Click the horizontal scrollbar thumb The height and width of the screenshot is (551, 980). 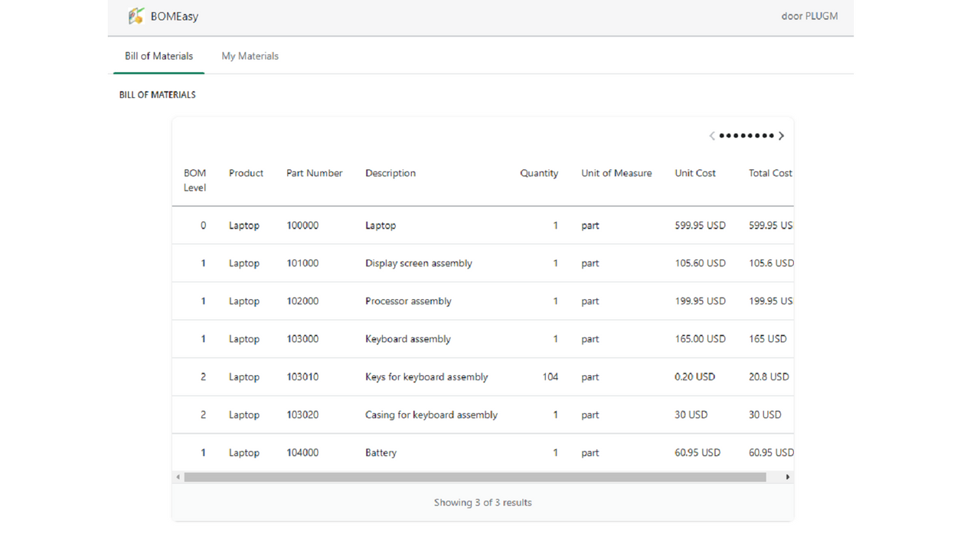(x=475, y=477)
